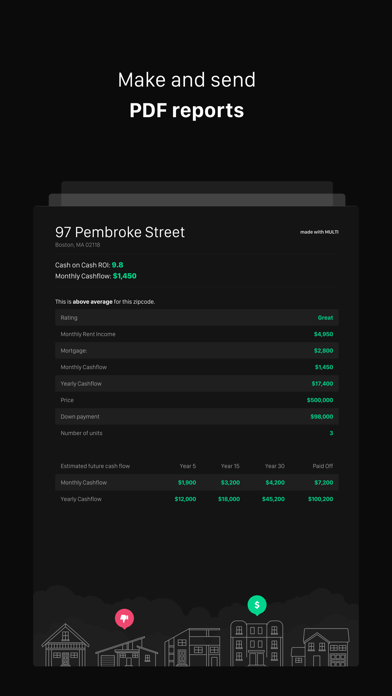Select the Rating row showing Great

[x=197, y=317]
